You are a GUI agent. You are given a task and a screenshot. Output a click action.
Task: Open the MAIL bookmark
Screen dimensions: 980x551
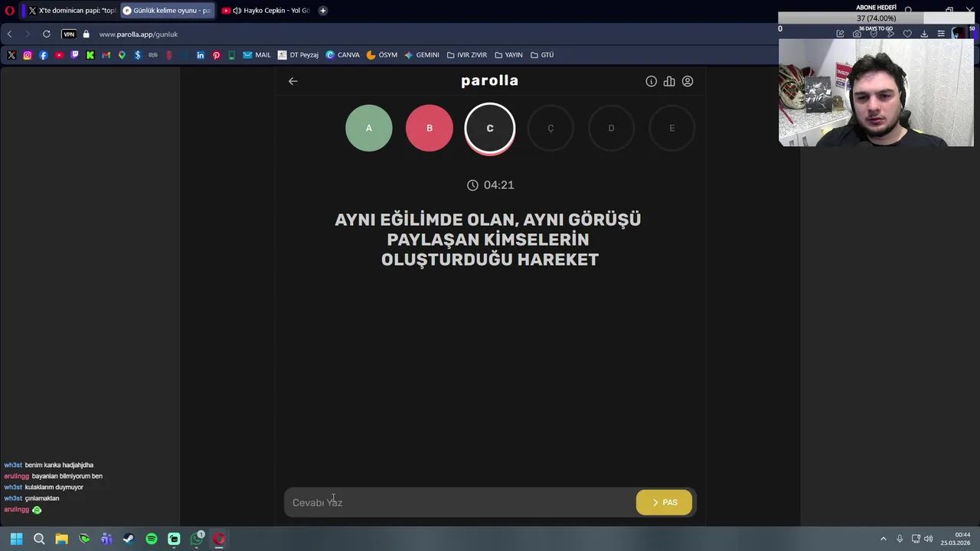point(256,55)
